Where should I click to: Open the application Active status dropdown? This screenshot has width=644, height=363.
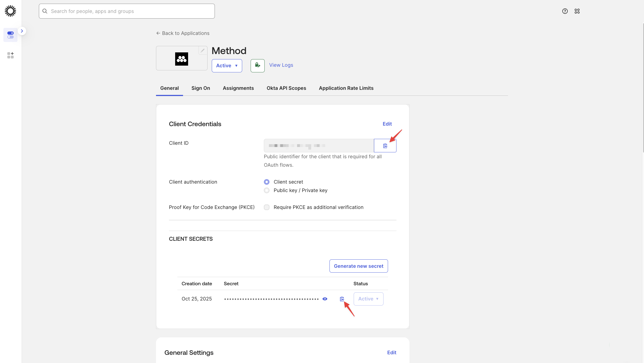pos(227,66)
